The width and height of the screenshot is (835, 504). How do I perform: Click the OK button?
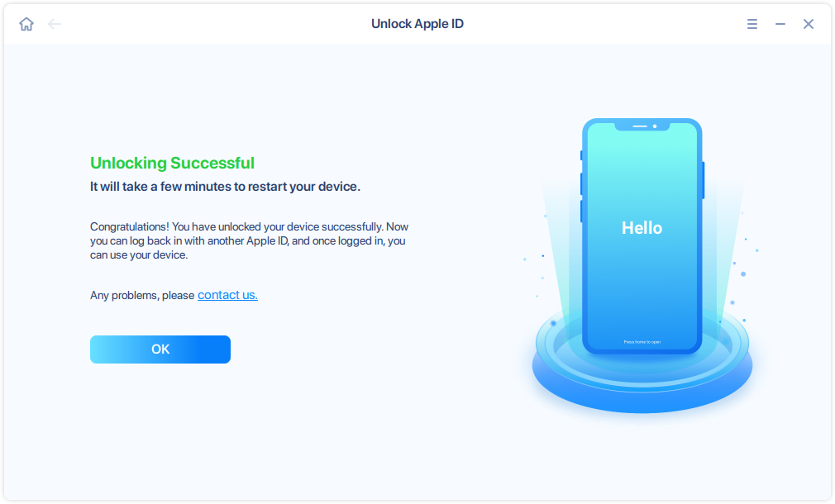160,349
